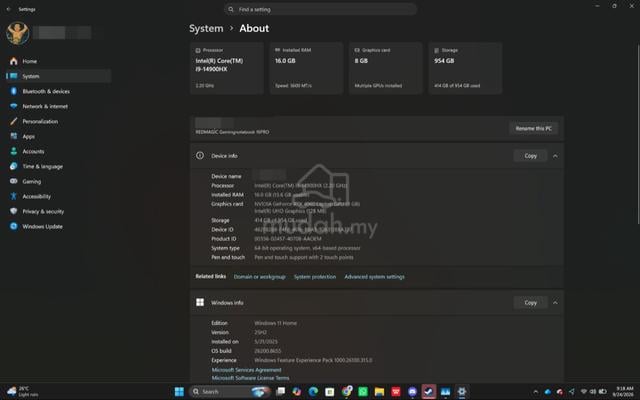Image resolution: width=640 pixels, height=400 pixels.
Task: Open Home in Settings sidebar
Action: [x=29, y=61]
